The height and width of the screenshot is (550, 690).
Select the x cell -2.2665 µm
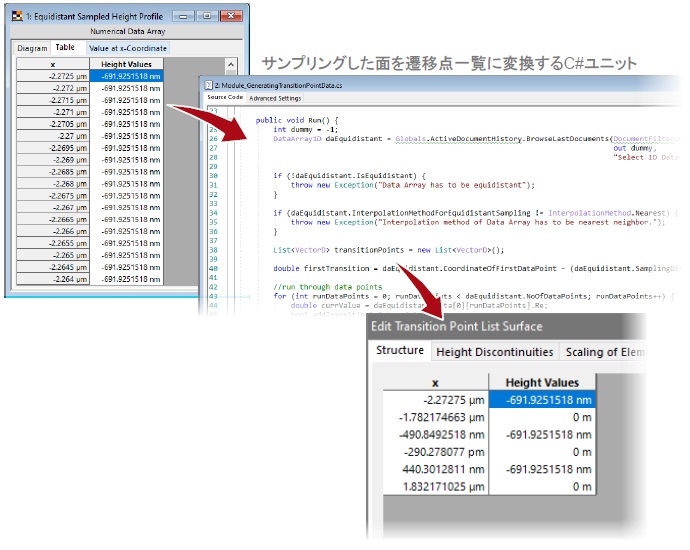tap(53, 219)
